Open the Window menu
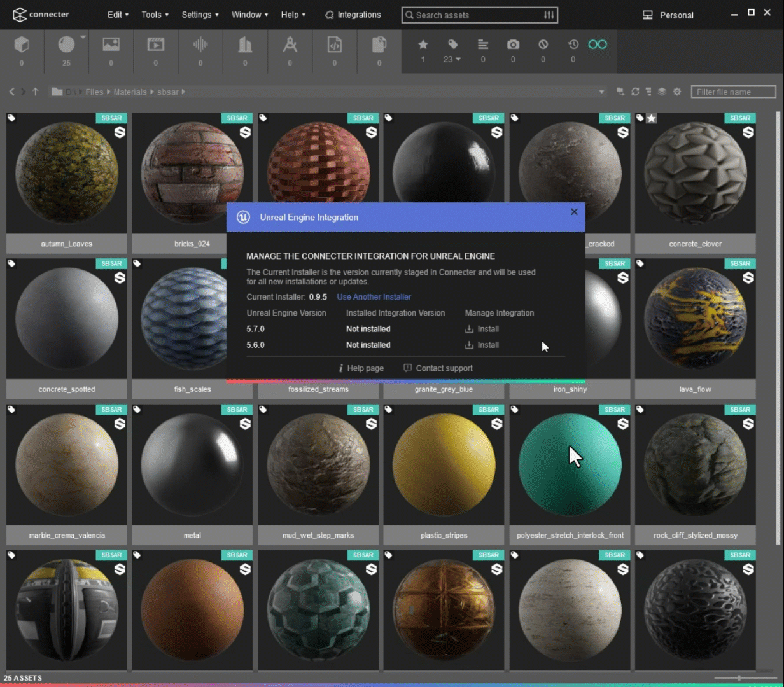 [249, 15]
